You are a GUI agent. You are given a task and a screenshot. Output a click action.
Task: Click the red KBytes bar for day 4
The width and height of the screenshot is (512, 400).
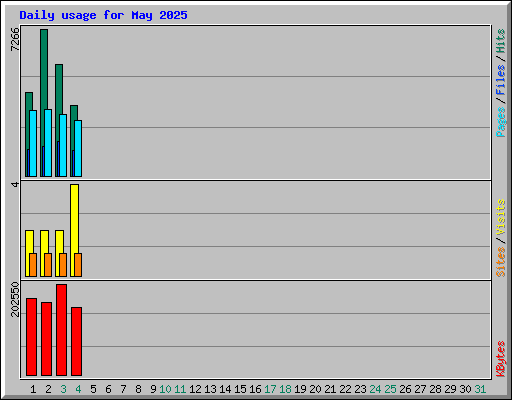[x=76, y=341]
